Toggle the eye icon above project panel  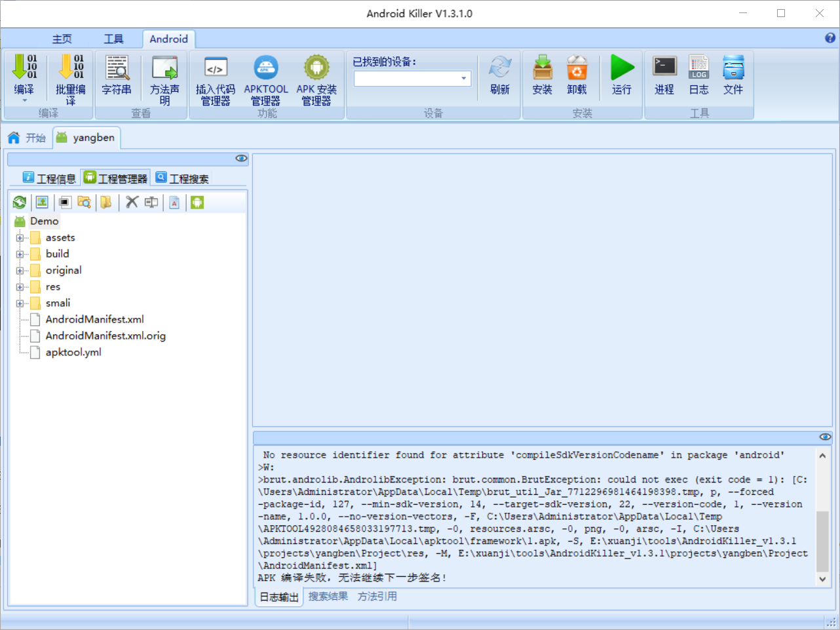coord(241,158)
